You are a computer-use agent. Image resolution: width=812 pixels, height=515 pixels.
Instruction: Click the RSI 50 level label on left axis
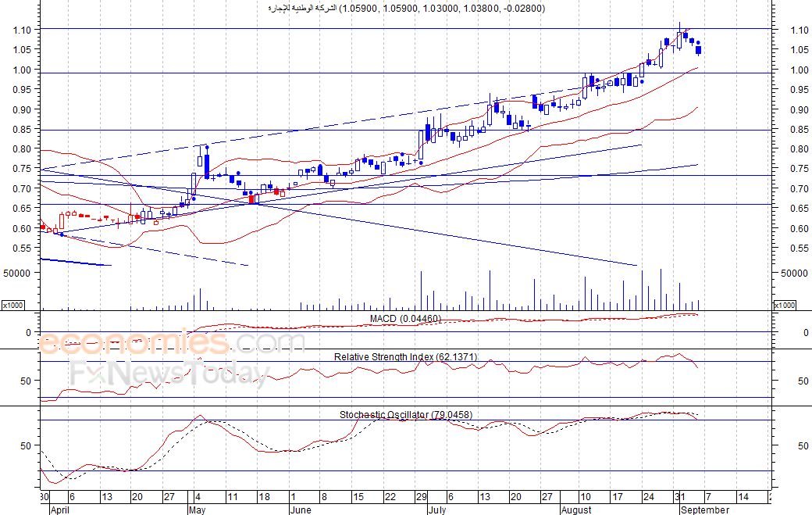(26, 381)
